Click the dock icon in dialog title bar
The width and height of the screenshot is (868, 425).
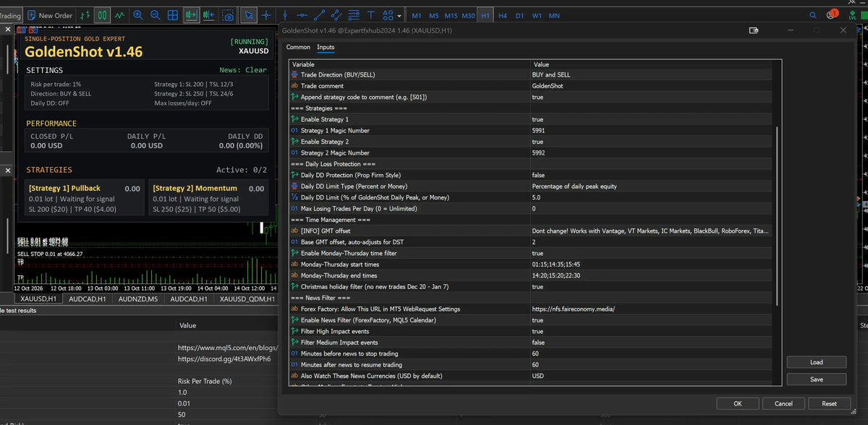[754, 30]
